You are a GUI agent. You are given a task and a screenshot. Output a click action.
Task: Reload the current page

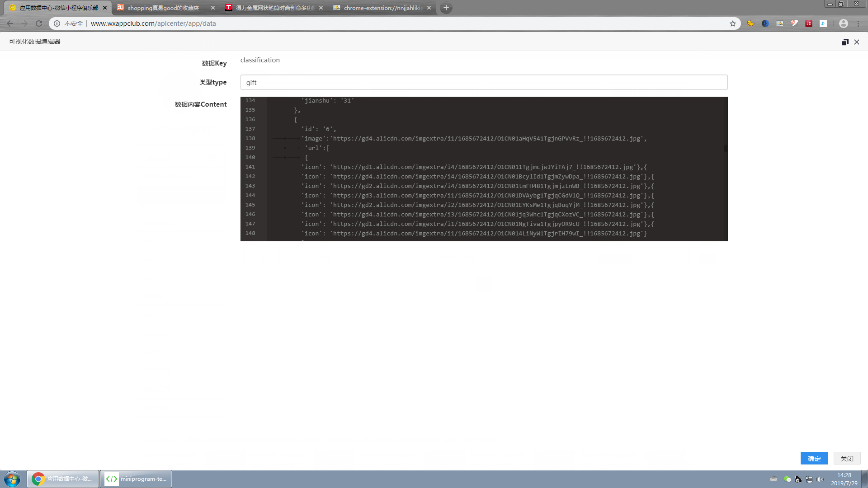pyautogui.click(x=39, y=23)
